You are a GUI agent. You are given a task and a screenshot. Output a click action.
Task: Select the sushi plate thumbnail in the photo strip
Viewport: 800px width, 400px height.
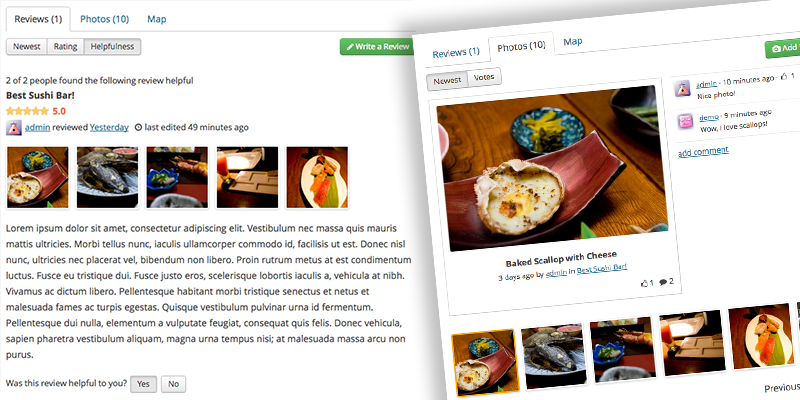[x=760, y=337]
